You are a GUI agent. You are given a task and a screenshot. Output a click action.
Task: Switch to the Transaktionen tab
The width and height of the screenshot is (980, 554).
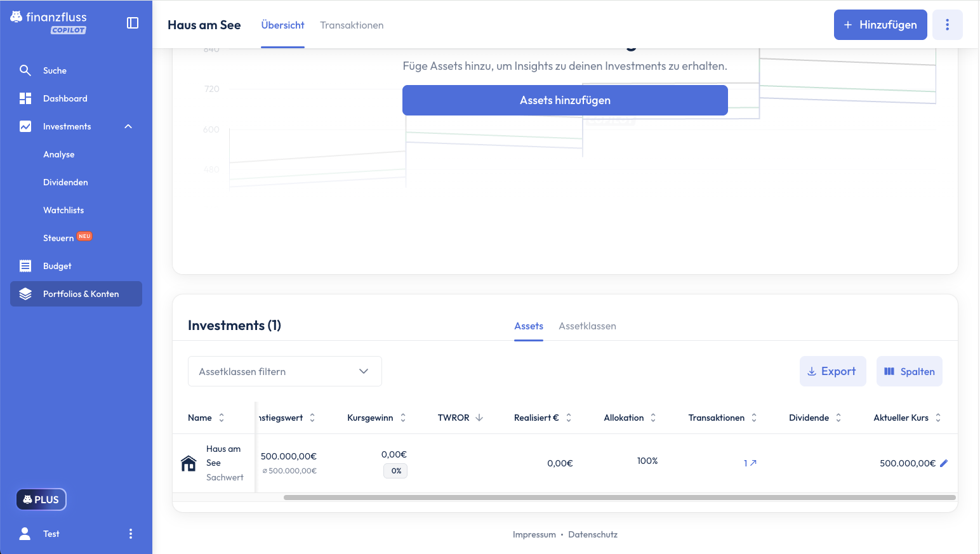tap(352, 25)
